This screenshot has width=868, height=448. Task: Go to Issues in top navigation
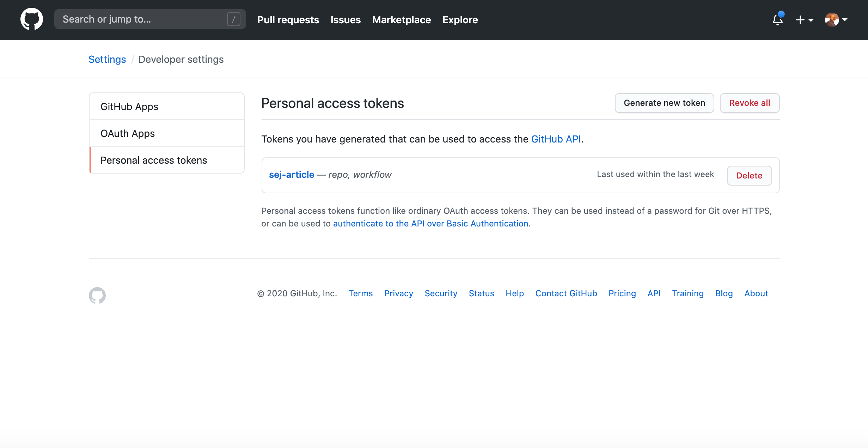click(x=346, y=20)
